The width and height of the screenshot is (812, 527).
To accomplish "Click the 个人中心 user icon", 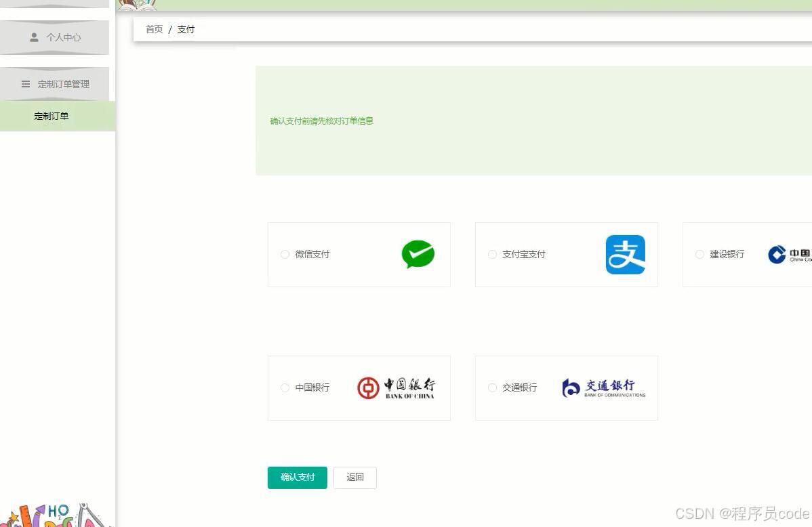I will [x=34, y=37].
